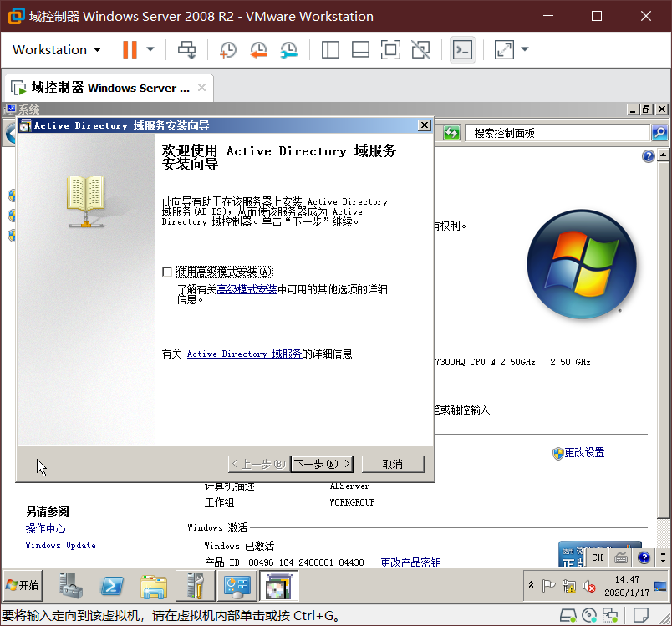672x626 pixels.
Task: Click the control panel search magnifier icon
Action: [659, 133]
